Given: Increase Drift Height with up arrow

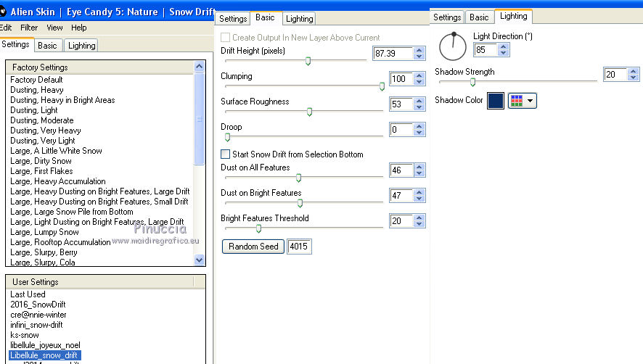Looking at the screenshot, I should (x=419, y=50).
